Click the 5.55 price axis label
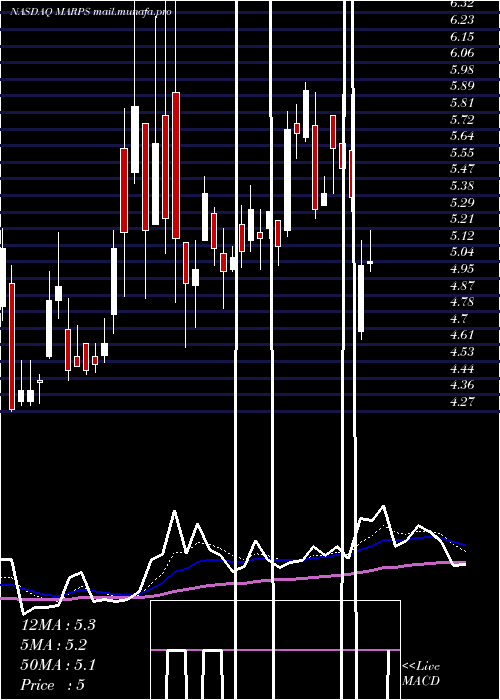This screenshot has height=700, width=500. tap(462, 153)
